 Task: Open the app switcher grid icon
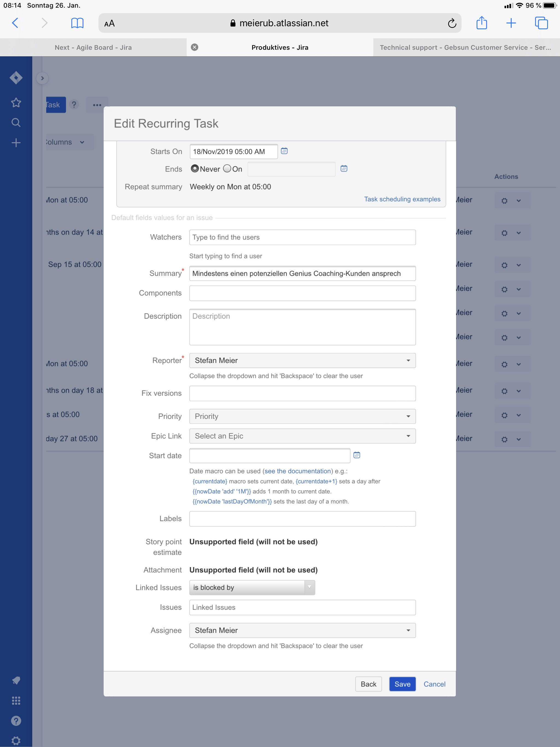tap(16, 701)
